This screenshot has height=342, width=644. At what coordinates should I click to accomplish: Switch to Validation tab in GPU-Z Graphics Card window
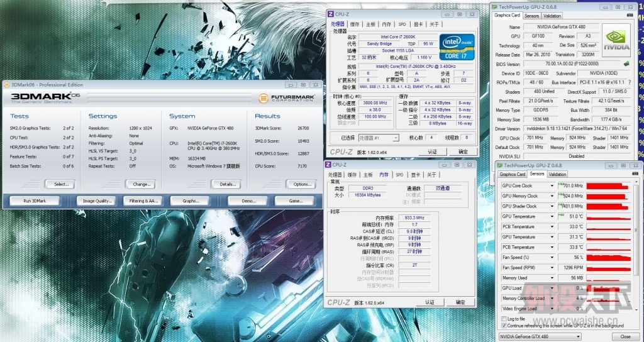click(x=552, y=16)
